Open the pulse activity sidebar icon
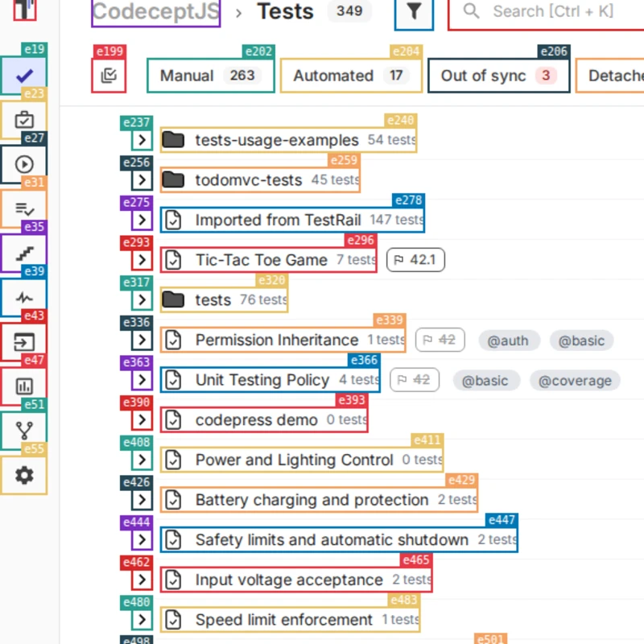 click(24, 297)
